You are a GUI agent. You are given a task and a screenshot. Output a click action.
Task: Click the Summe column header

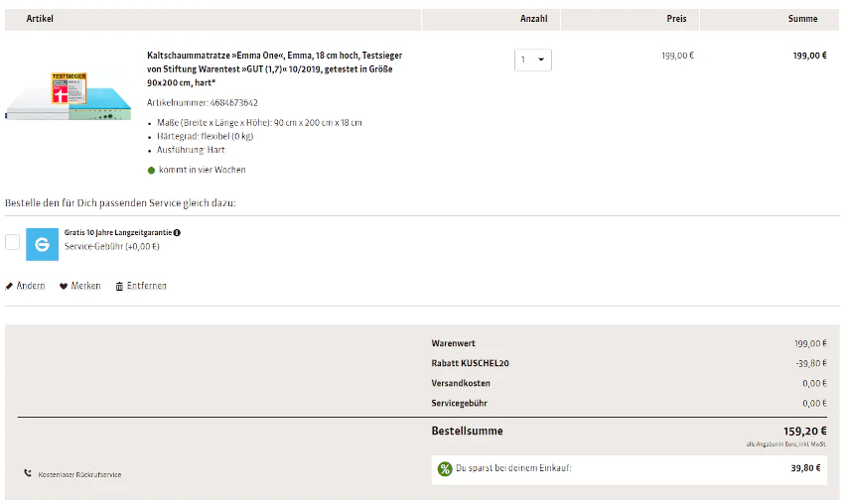[802, 19]
